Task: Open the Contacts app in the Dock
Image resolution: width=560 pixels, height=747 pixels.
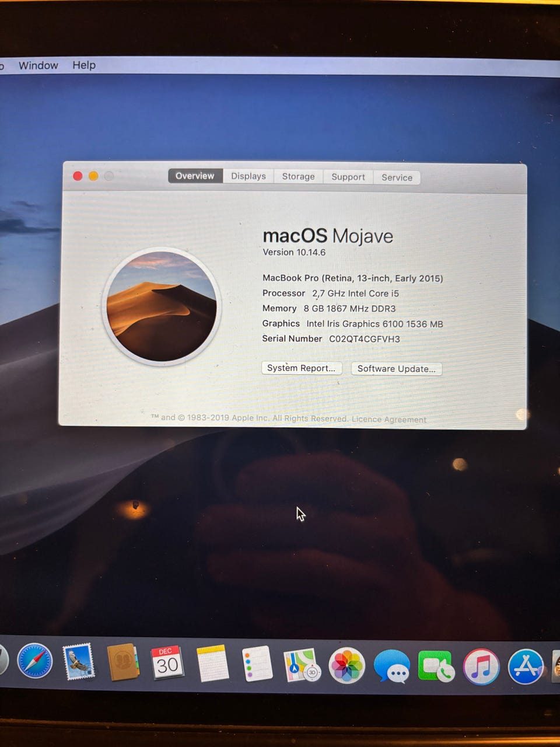Action: [123, 662]
